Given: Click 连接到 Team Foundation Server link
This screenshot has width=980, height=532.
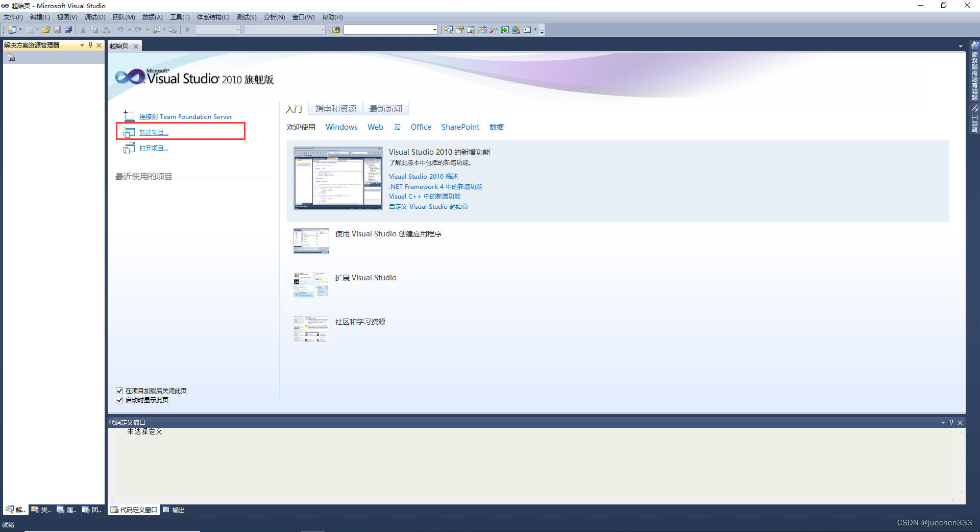Looking at the screenshot, I should 186,117.
